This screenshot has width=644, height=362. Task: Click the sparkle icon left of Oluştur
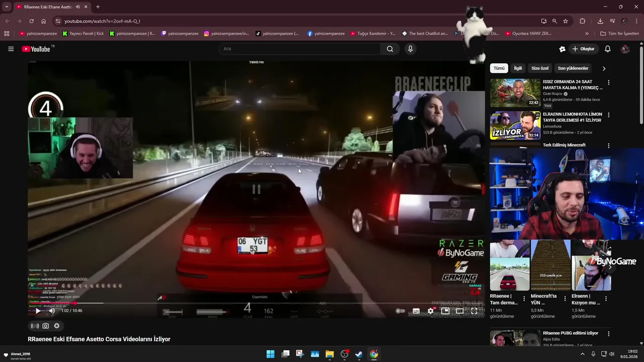coord(562,49)
